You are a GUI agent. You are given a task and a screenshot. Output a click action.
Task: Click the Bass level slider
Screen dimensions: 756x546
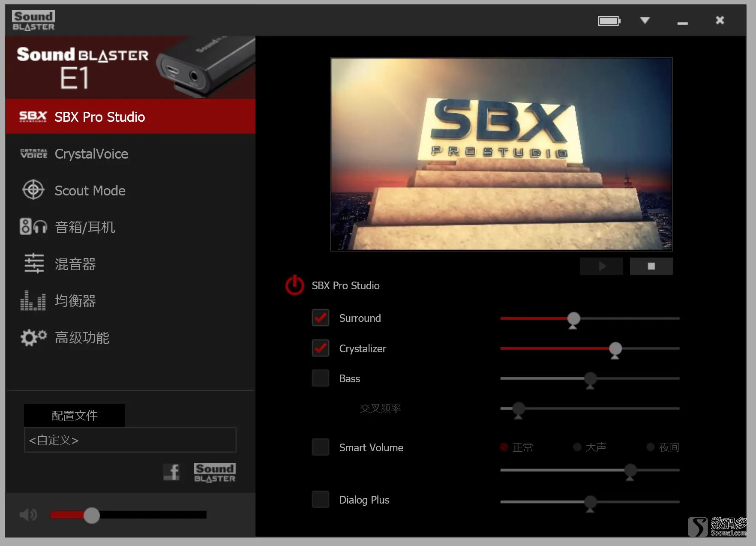click(590, 379)
